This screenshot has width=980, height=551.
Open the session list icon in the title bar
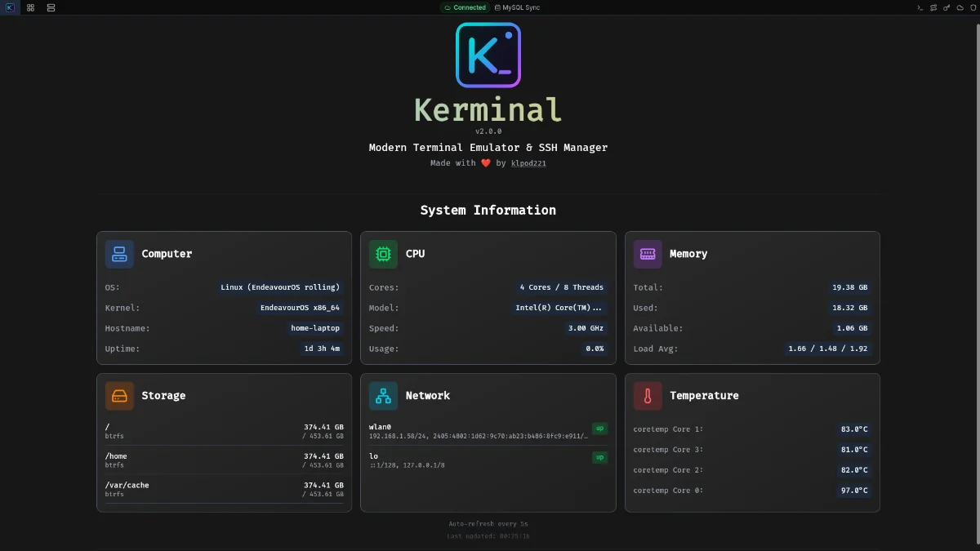(x=51, y=7)
